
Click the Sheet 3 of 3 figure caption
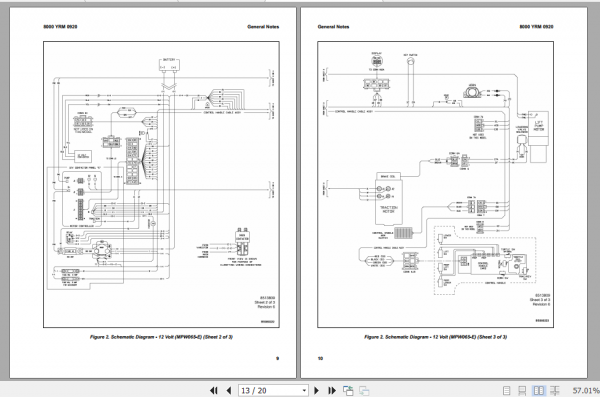click(435, 337)
